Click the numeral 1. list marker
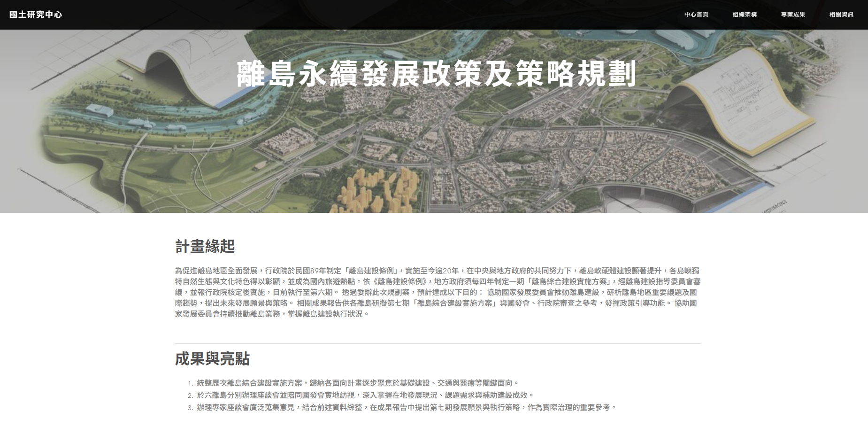 190,383
